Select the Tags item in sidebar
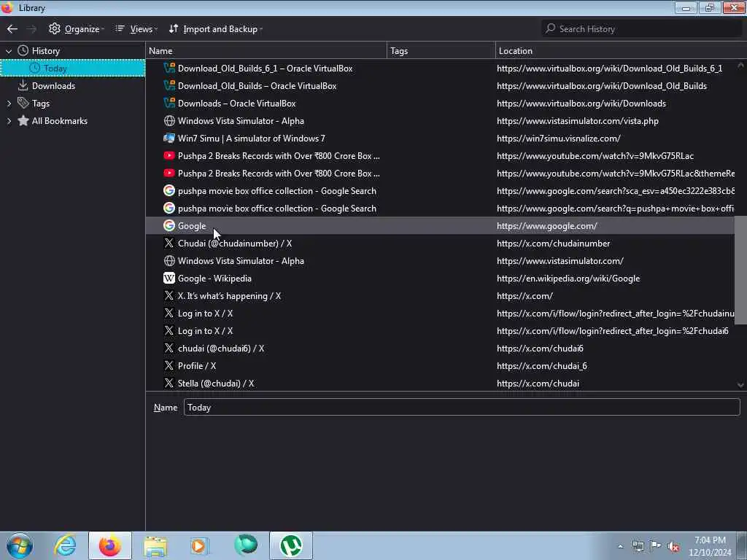 (x=41, y=104)
